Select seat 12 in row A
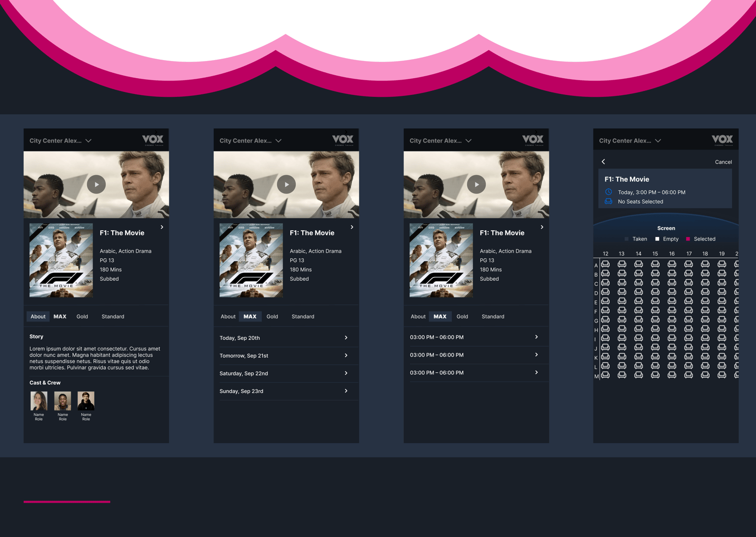The image size is (756, 537). click(x=605, y=264)
